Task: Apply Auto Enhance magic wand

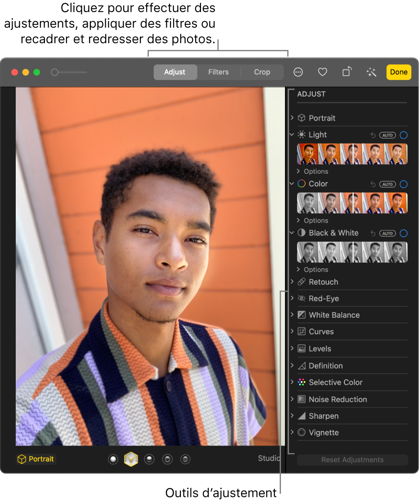Action: 371,72
